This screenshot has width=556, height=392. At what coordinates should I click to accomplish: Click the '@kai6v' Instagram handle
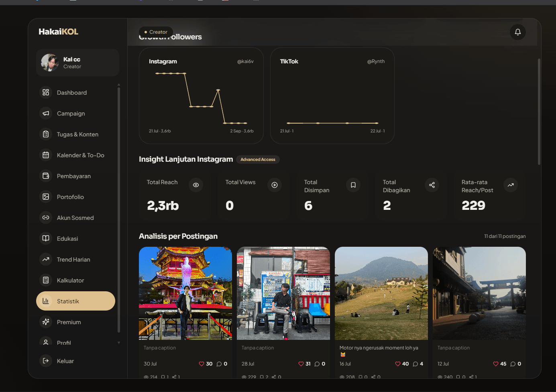[x=245, y=61]
